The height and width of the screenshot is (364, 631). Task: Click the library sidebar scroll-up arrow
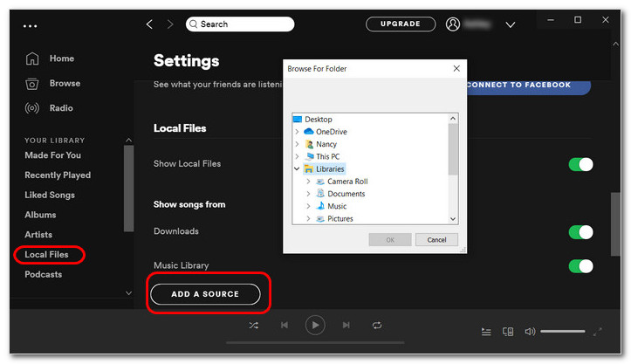point(129,141)
